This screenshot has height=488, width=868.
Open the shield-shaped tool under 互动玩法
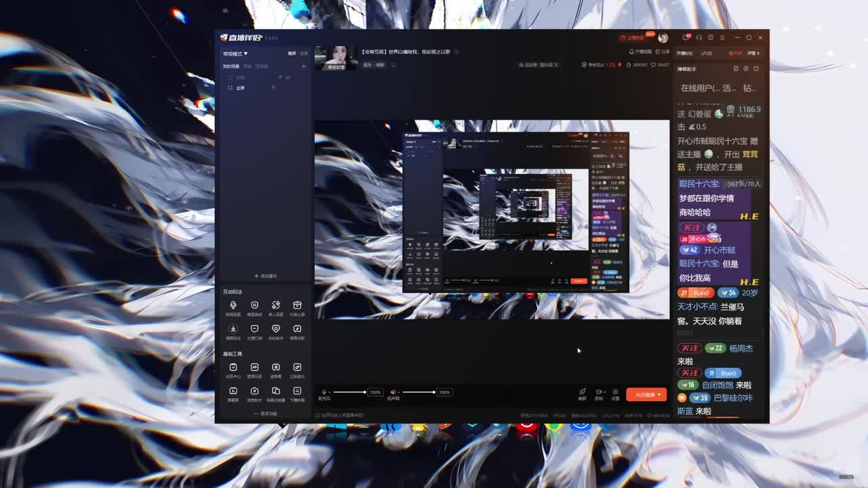tap(254, 308)
